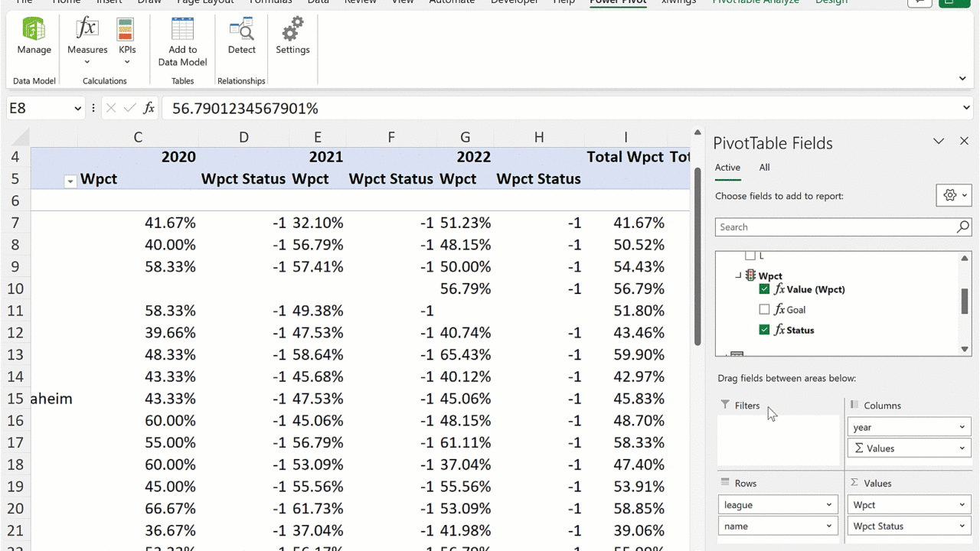
Task: Open Power Pivot Settings gear
Action: tap(292, 36)
